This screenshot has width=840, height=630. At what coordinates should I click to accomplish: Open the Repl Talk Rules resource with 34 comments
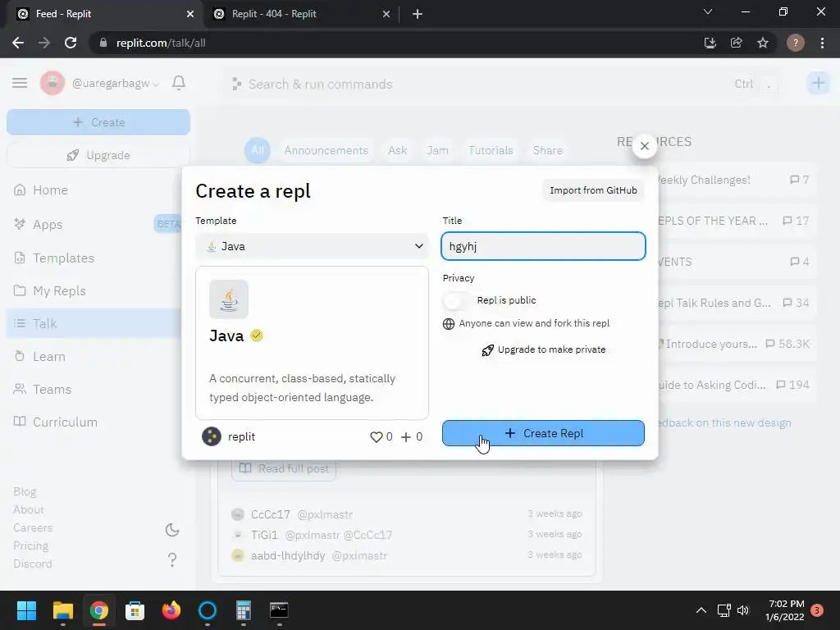[737, 303]
